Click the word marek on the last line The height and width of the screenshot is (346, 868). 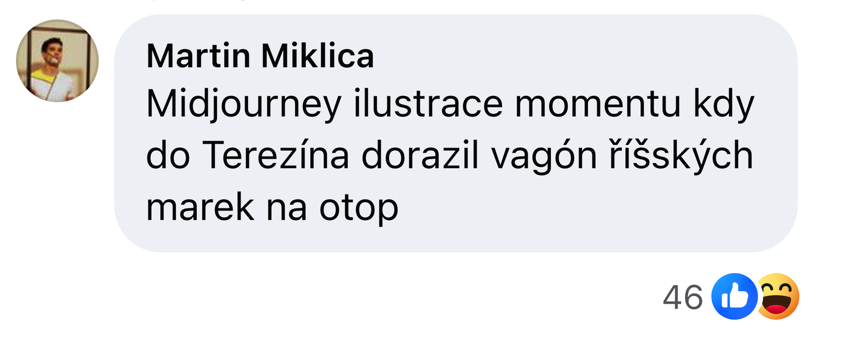[x=200, y=208]
